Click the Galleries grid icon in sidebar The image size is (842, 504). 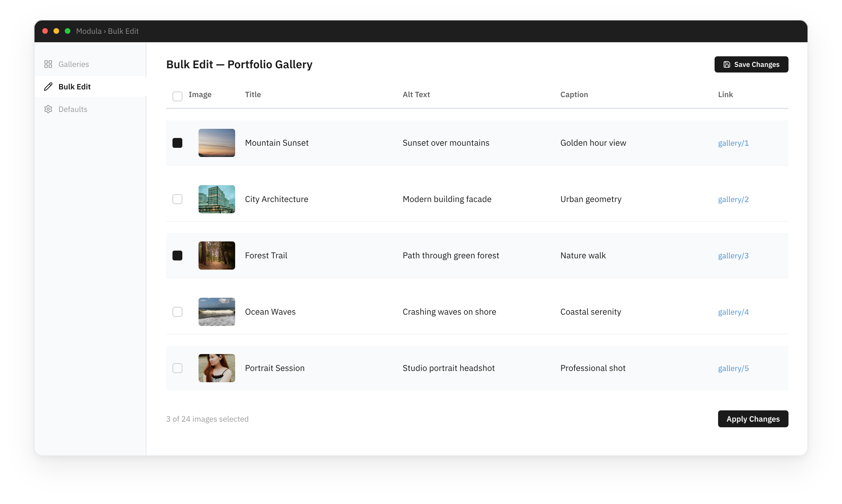tap(48, 64)
